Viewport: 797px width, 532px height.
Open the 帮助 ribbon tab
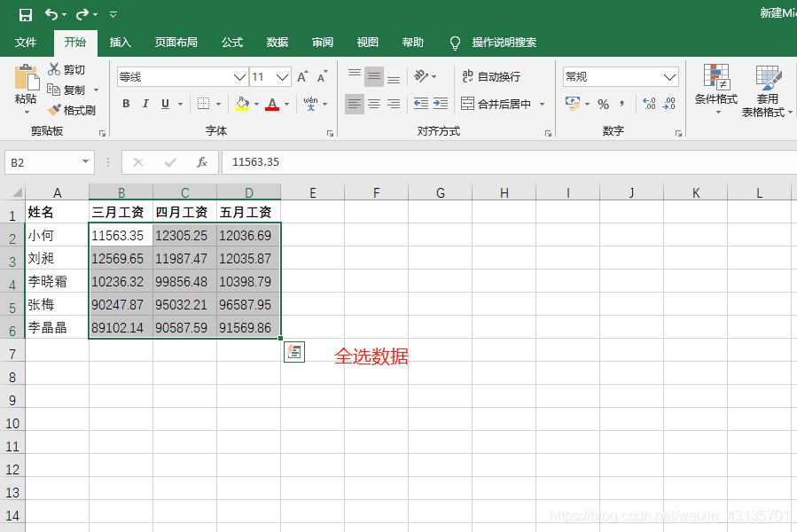(x=413, y=43)
